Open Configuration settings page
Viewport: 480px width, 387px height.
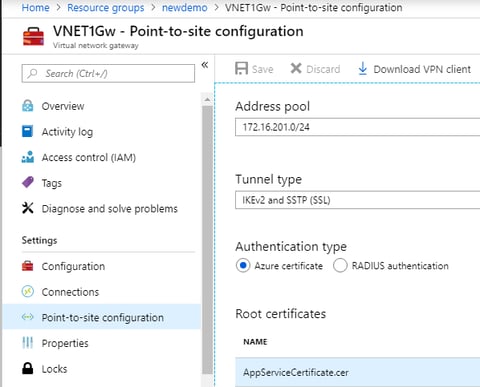pyautogui.click(x=73, y=267)
